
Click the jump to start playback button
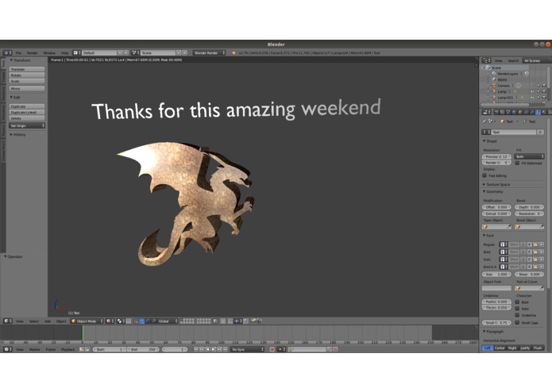point(195,349)
